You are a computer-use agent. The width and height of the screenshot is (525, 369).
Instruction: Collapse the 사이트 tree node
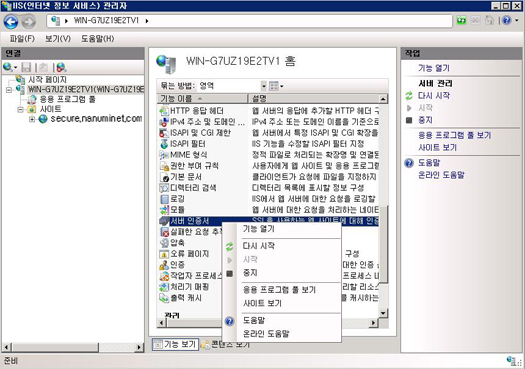(x=21, y=109)
